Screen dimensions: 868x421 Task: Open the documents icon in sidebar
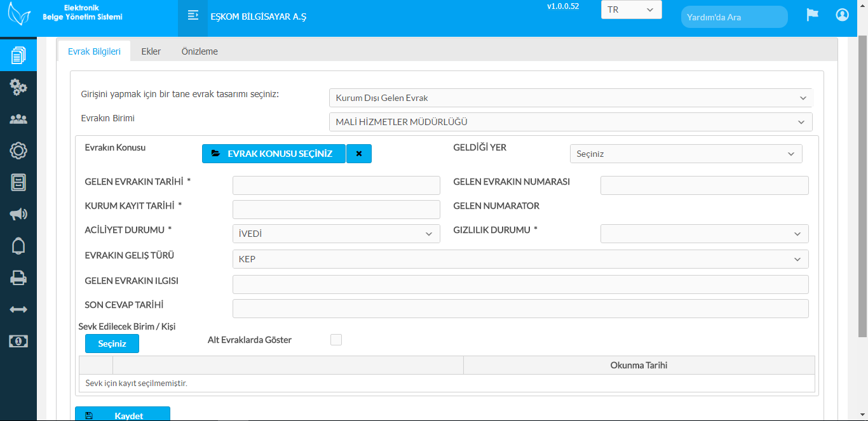[18, 55]
